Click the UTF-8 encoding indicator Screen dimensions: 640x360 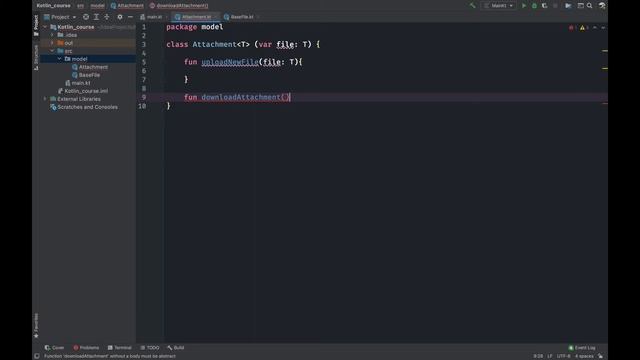(x=563, y=356)
